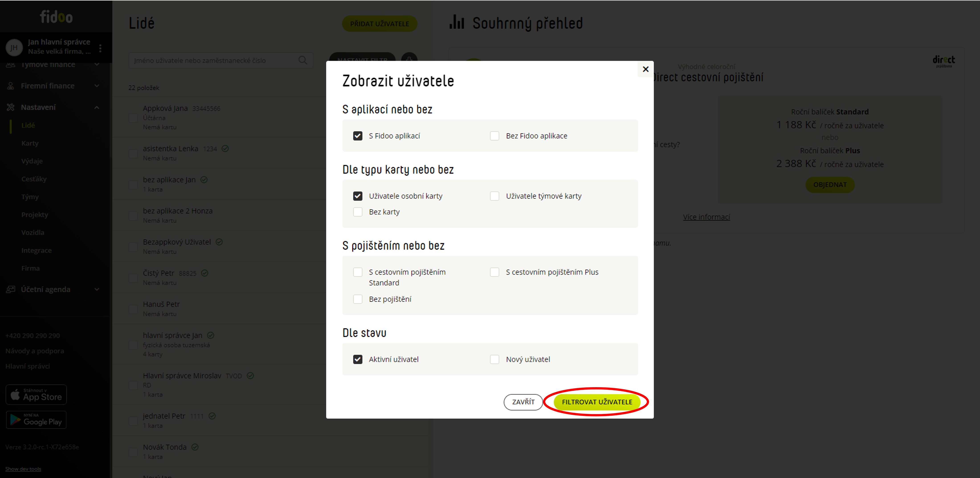Click the Fidoo logo

pos(56,17)
